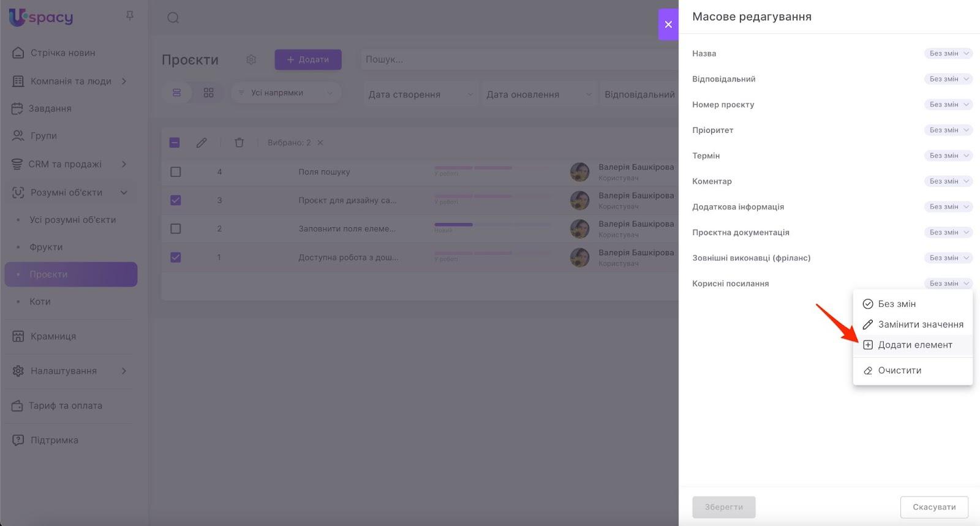Choose Замінити значення menu option
The height and width of the screenshot is (526, 980).
tap(913, 325)
